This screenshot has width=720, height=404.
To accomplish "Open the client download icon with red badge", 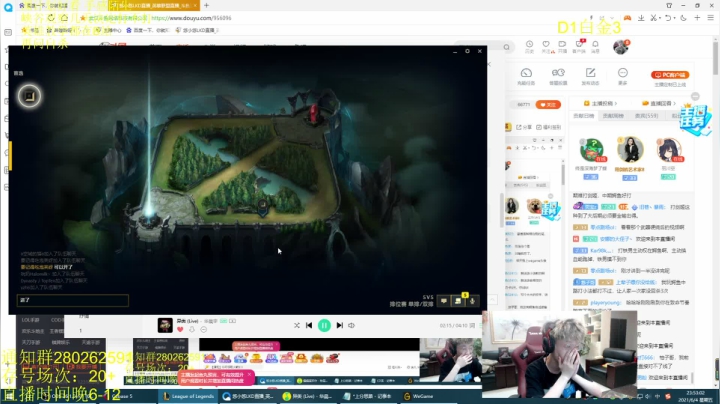I will (x=579, y=46).
